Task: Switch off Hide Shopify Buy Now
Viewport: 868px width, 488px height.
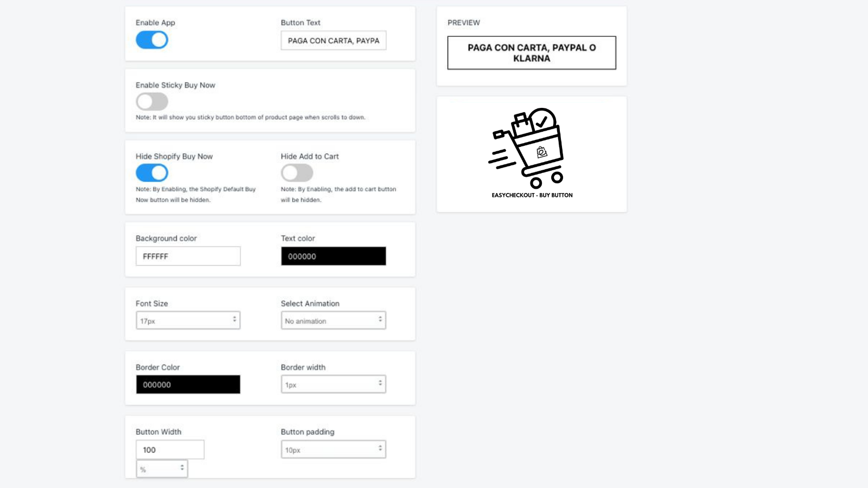Action: [x=152, y=173]
